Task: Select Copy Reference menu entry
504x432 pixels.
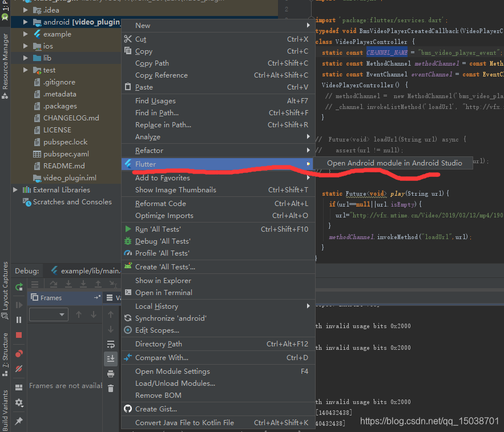Action: (x=218, y=75)
